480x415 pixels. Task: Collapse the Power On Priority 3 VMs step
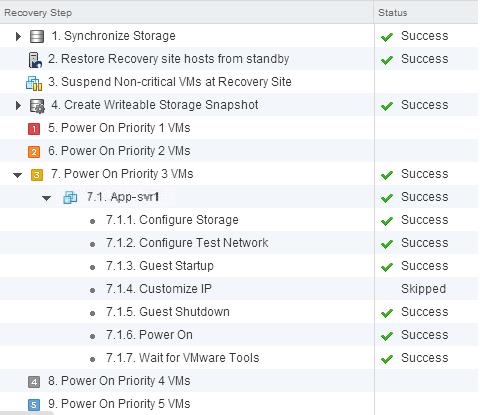coord(17,175)
